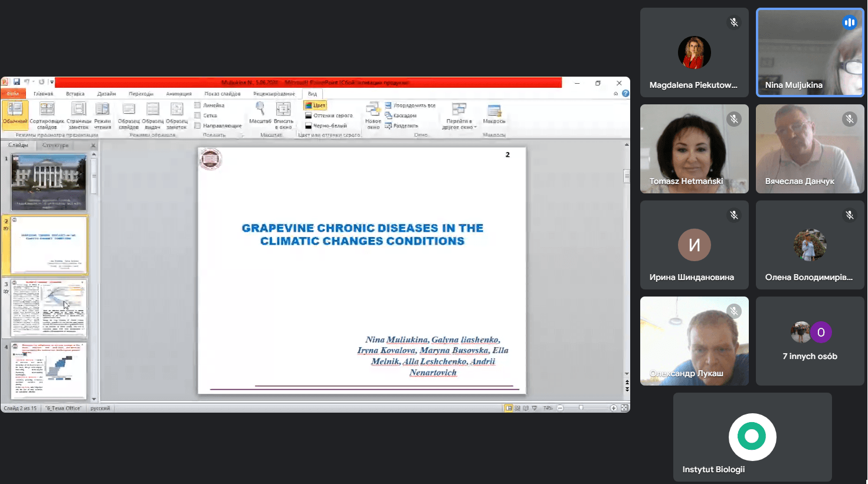Click next slide arrow below vertical scrollbar
The image size is (868, 484).
click(x=627, y=389)
